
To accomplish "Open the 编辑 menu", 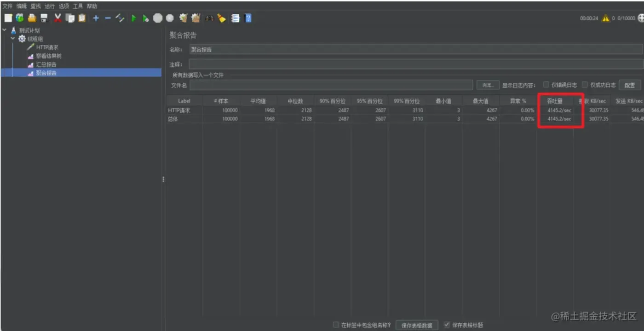I will tap(22, 6).
